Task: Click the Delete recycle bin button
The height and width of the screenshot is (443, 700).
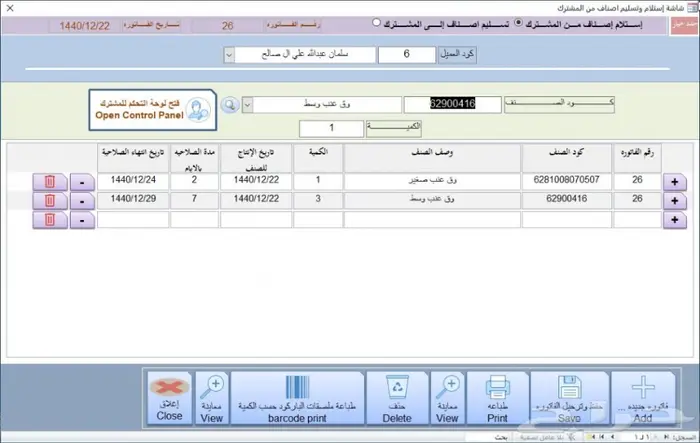Action: click(397, 398)
